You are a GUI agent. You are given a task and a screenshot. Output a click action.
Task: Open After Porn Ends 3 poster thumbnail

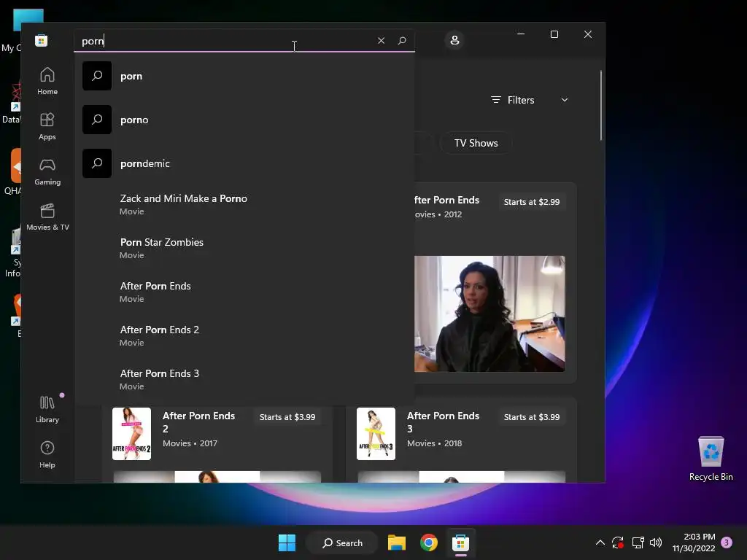(x=376, y=434)
